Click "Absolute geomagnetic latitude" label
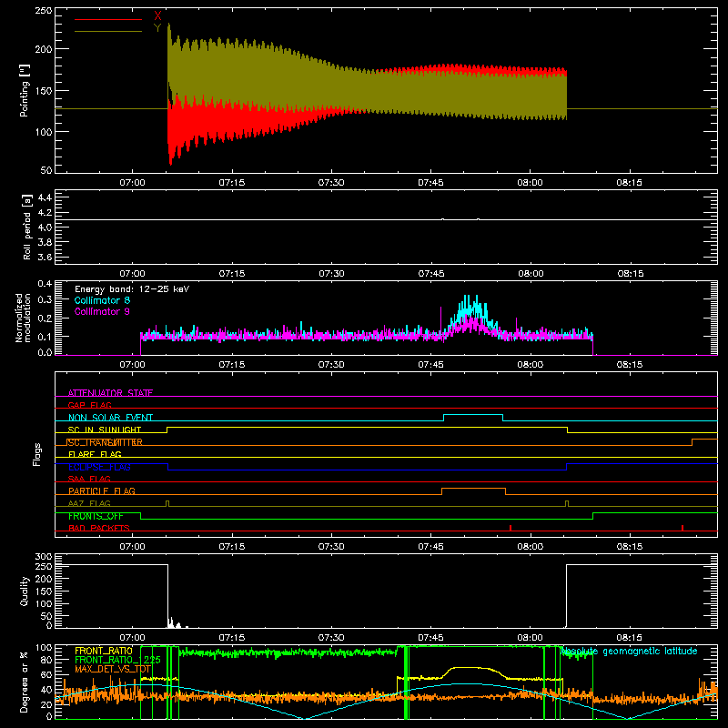Image resolution: width=728 pixels, height=728 pixels. 629,651
